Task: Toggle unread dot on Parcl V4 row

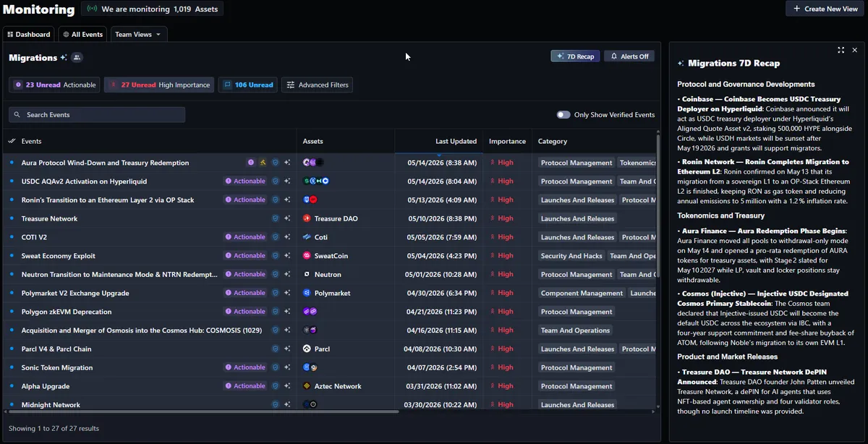Action: 12,349
